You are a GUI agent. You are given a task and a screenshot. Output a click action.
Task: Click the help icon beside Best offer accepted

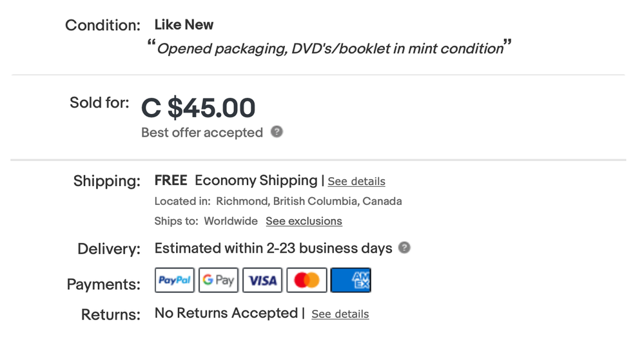click(277, 132)
